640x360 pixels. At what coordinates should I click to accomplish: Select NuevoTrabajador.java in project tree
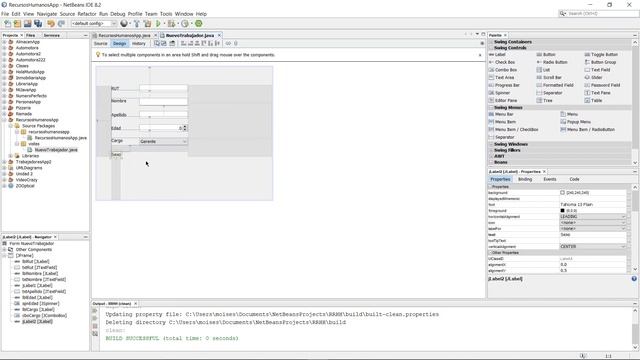[56, 150]
